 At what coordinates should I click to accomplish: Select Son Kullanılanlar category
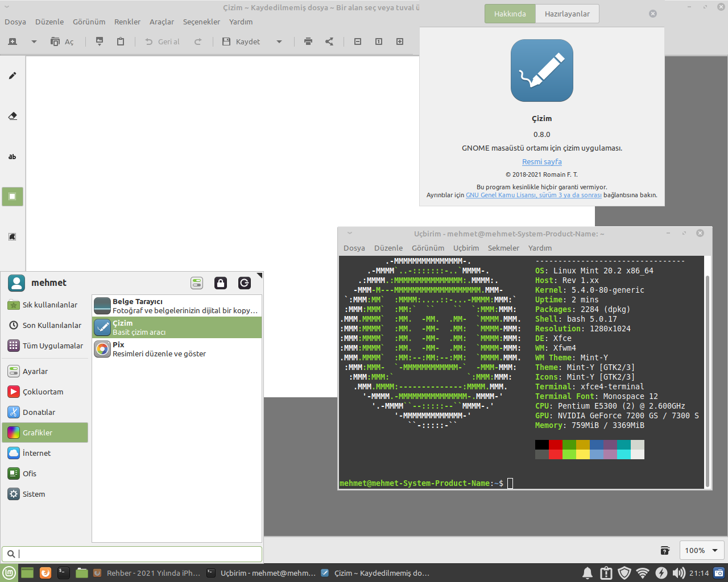45,325
